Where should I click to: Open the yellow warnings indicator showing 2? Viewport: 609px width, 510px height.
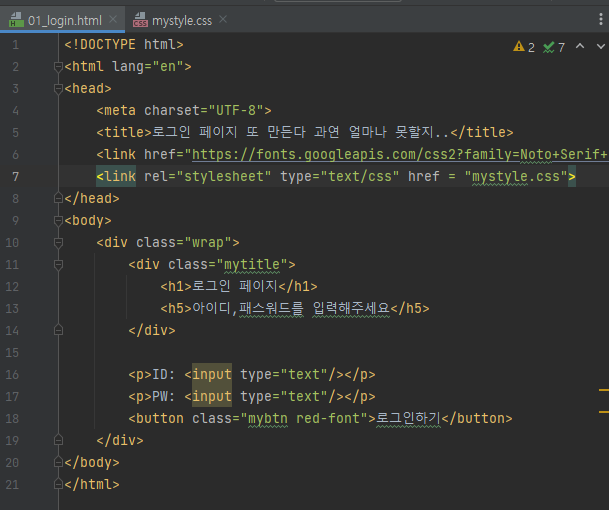click(x=524, y=47)
